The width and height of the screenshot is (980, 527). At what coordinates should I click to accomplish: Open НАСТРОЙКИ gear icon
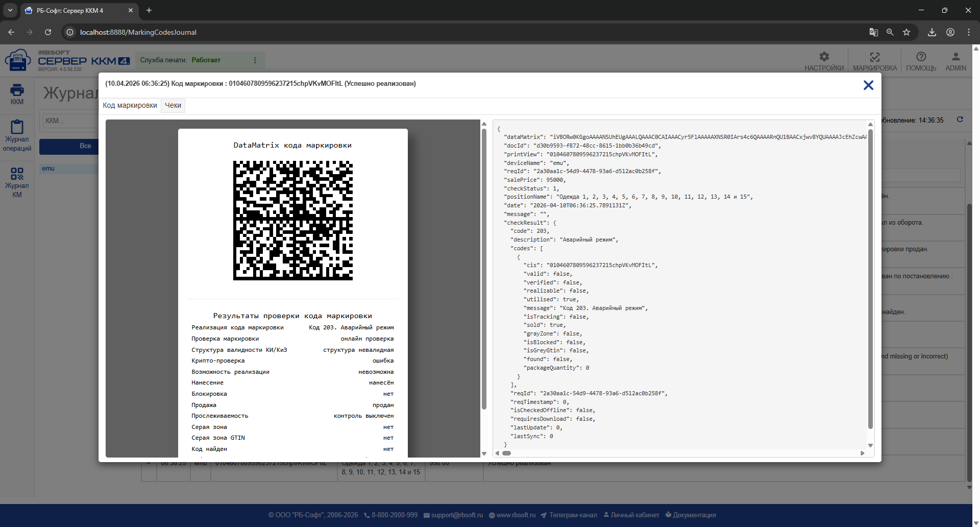pos(824,61)
